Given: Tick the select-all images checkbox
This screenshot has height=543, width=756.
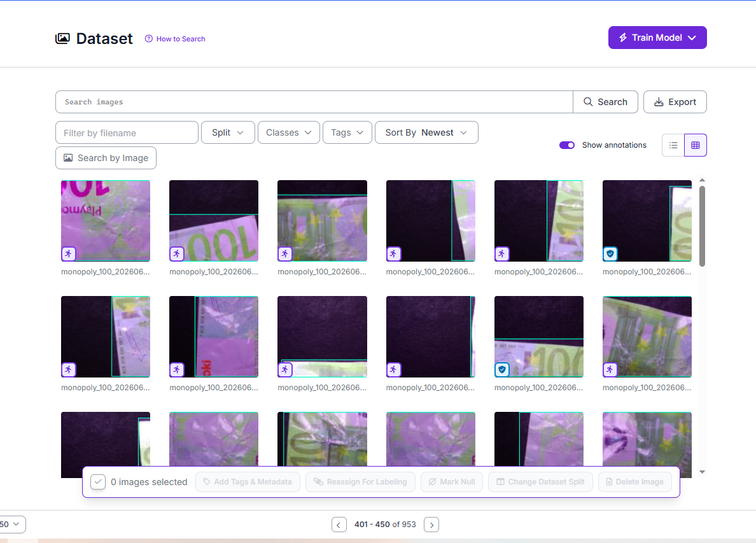Looking at the screenshot, I should [98, 482].
